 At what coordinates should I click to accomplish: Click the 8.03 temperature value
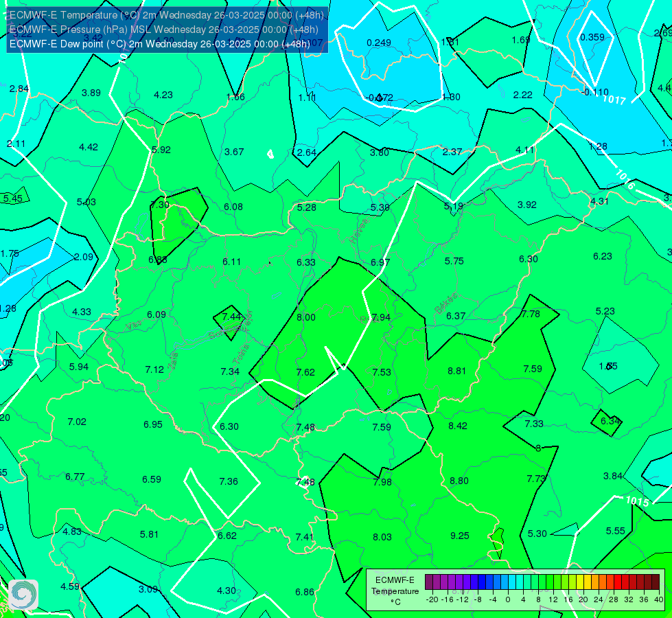click(x=382, y=537)
